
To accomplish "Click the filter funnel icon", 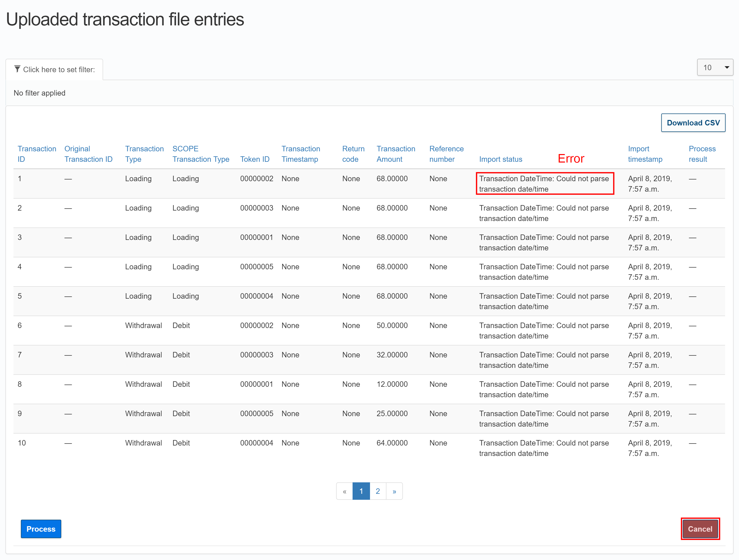I will pyautogui.click(x=17, y=69).
